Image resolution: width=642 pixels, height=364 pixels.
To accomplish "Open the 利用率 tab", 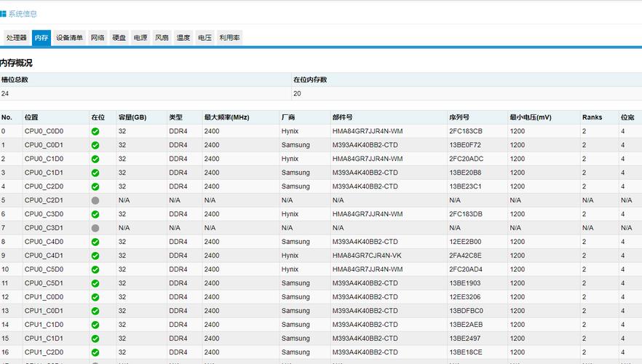I will click(229, 38).
